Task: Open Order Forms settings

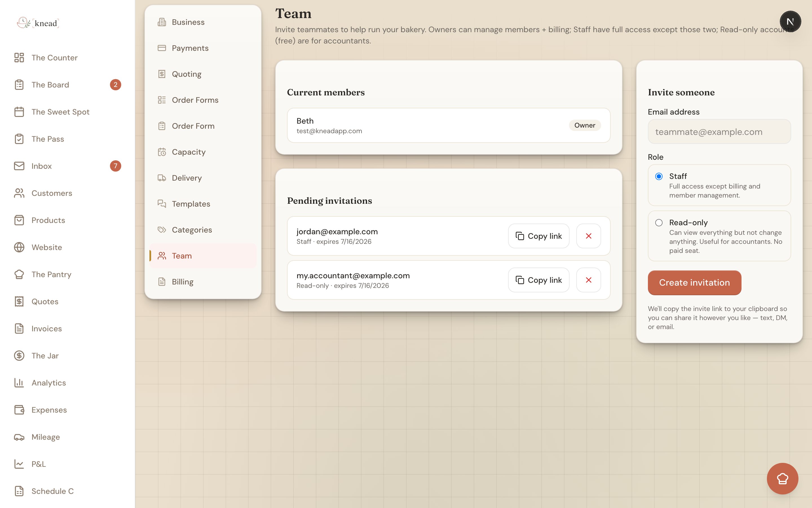Action: pos(203,100)
